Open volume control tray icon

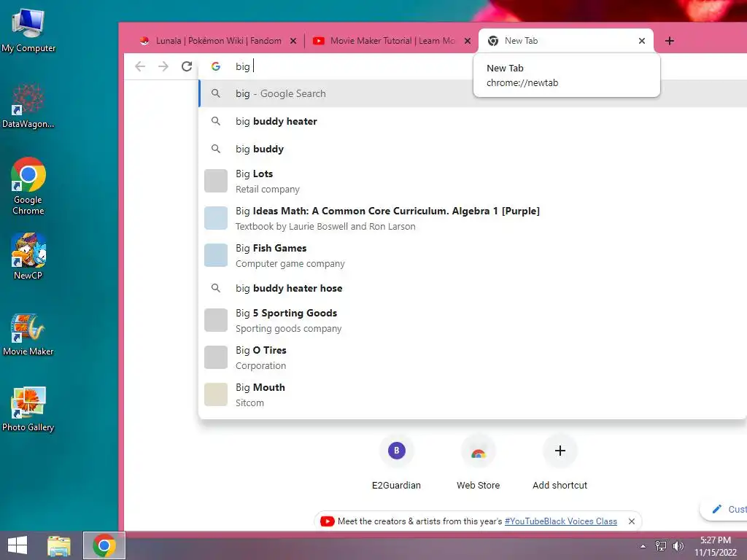pos(678,546)
